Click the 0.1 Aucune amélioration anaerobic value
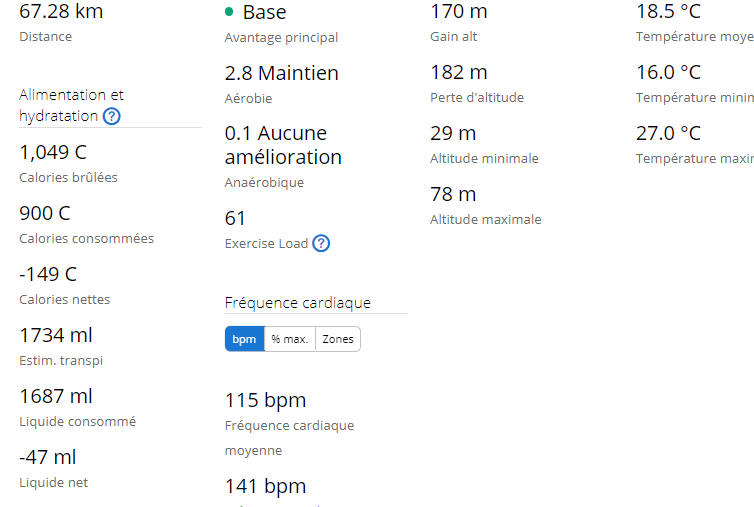The image size is (754, 507). (283, 145)
